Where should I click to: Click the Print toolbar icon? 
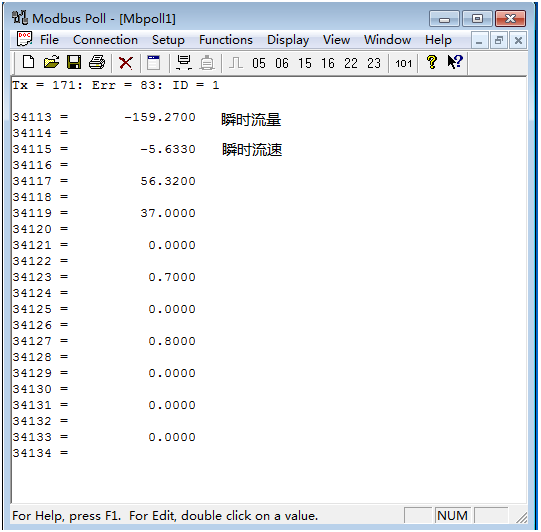[97, 63]
